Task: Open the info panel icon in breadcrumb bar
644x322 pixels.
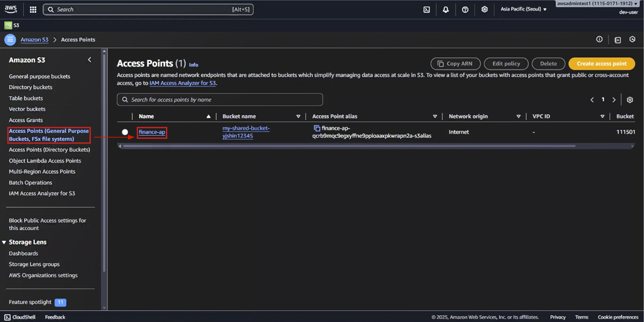Action: pyautogui.click(x=599, y=39)
